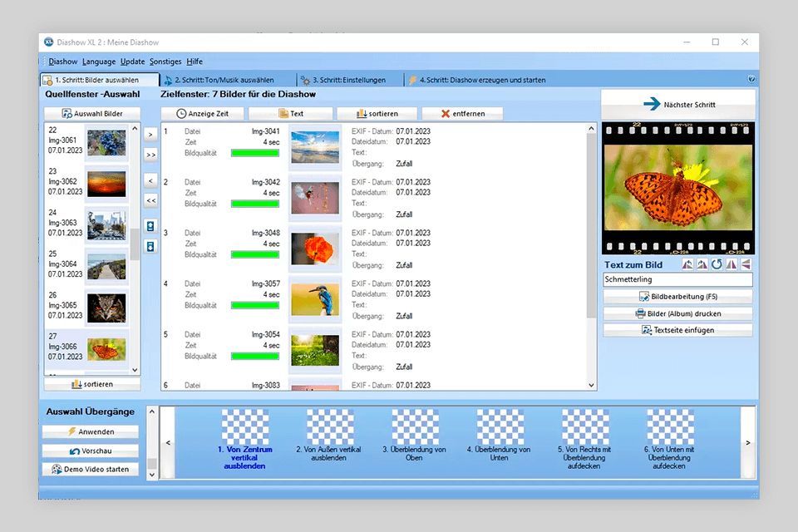Add selected image with single right arrow
This screenshot has height=532, width=798.
pos(150,135)
